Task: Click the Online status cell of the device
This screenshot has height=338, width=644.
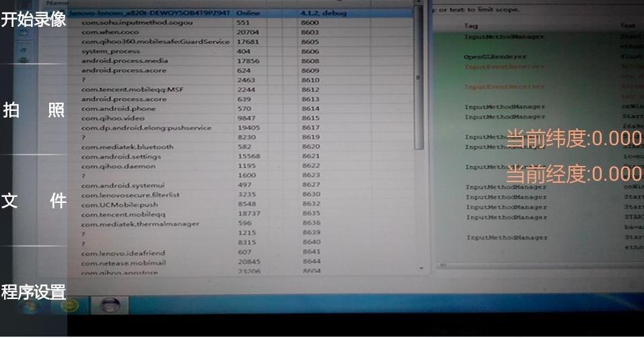Action: [248, 13]
